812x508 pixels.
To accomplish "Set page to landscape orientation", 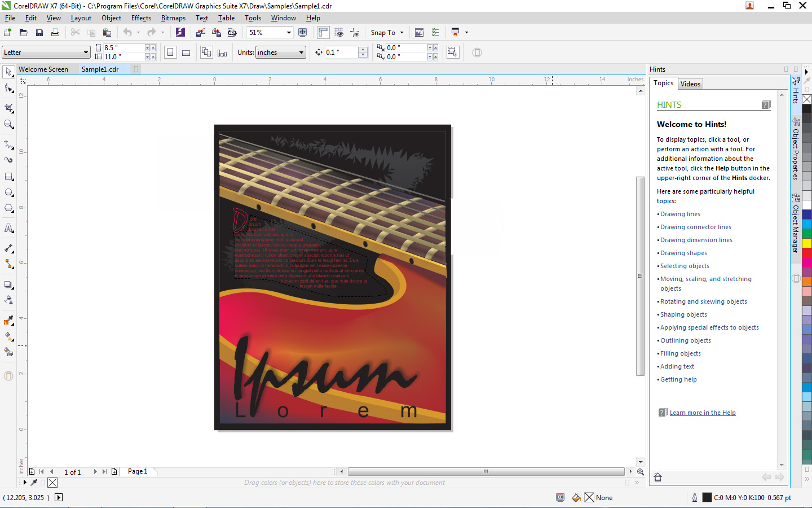I will coord(186,52).
